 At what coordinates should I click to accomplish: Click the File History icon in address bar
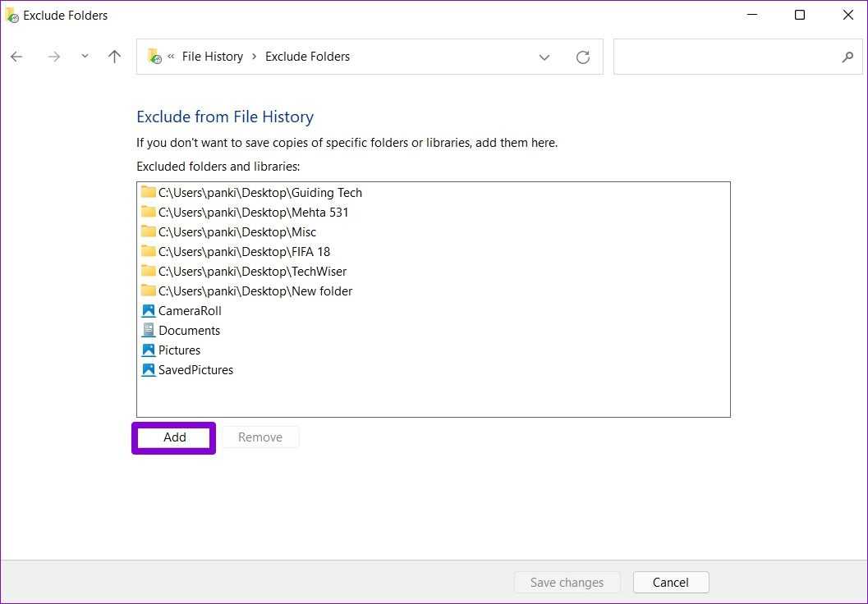154,57
